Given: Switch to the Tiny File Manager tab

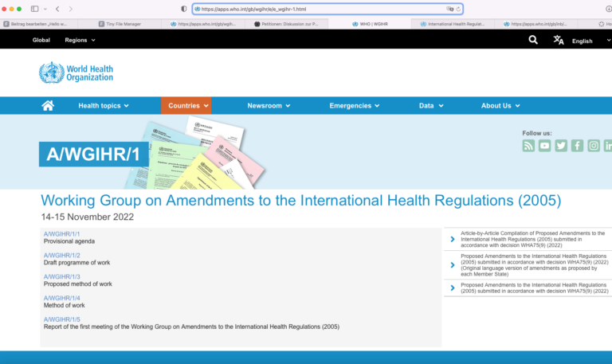Looking at the screenshot, I should (x=120, y=24).
